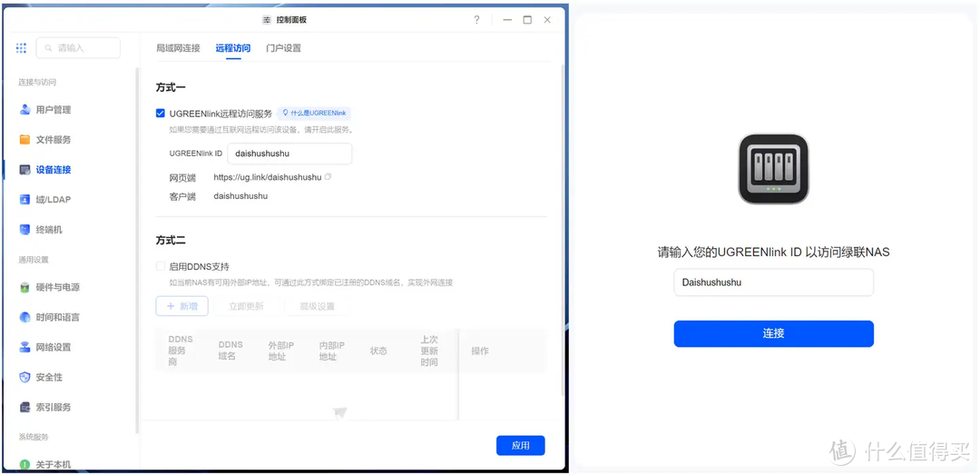The image size is (980, 475).
Task: Click the Device Connection (设备连接) icon
Action: click(x=25, y=170)
